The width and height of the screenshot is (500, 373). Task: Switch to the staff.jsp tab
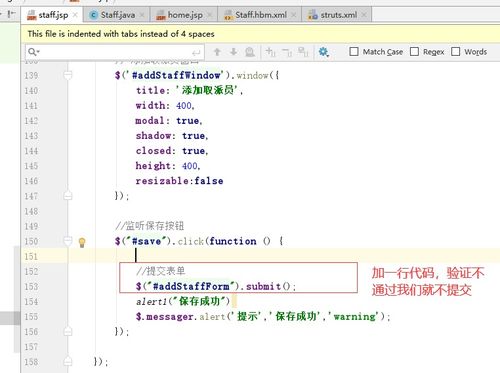point(53,15)
